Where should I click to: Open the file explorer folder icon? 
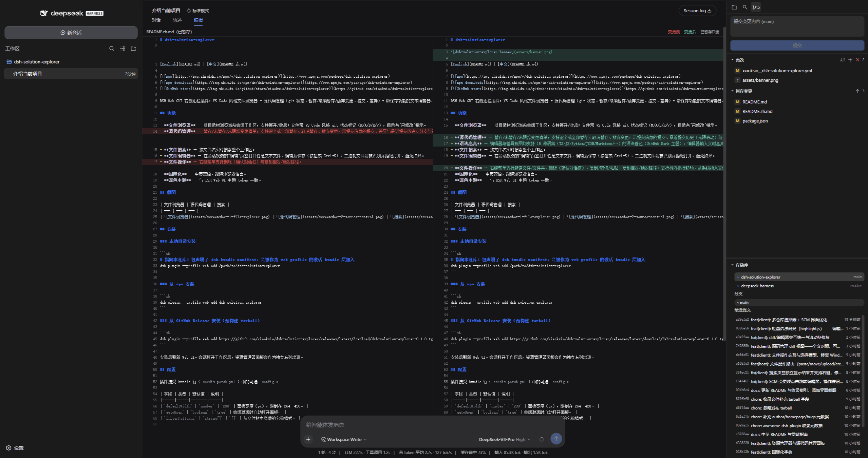pyautogui.click(x=734, y=7)
